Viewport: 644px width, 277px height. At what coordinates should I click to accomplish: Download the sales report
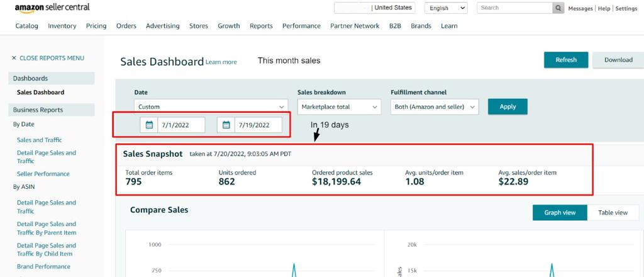[618, 60]
